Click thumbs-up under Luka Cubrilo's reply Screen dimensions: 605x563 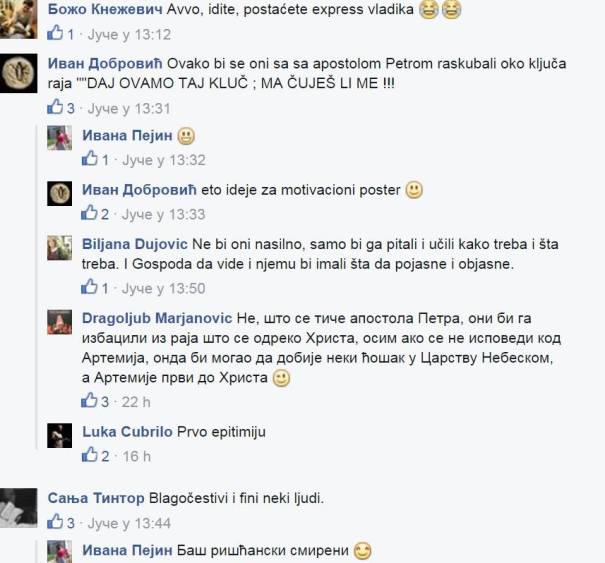click(x=90, y=455)
